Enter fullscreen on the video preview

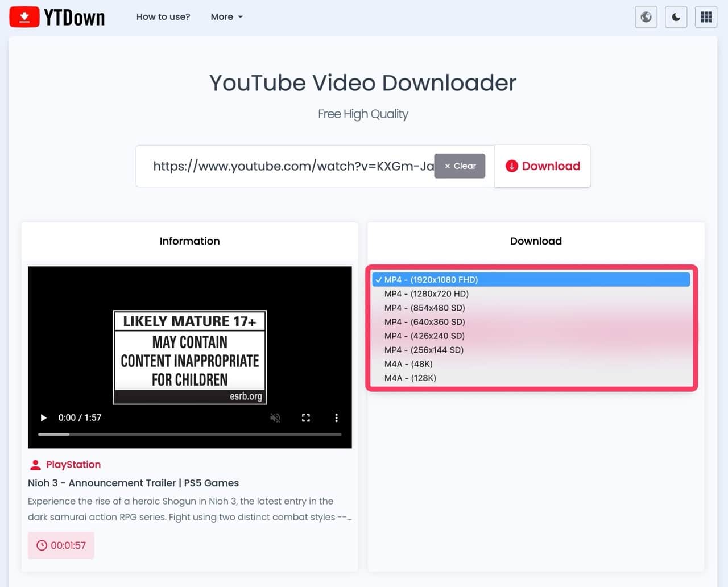coord(306,418)
